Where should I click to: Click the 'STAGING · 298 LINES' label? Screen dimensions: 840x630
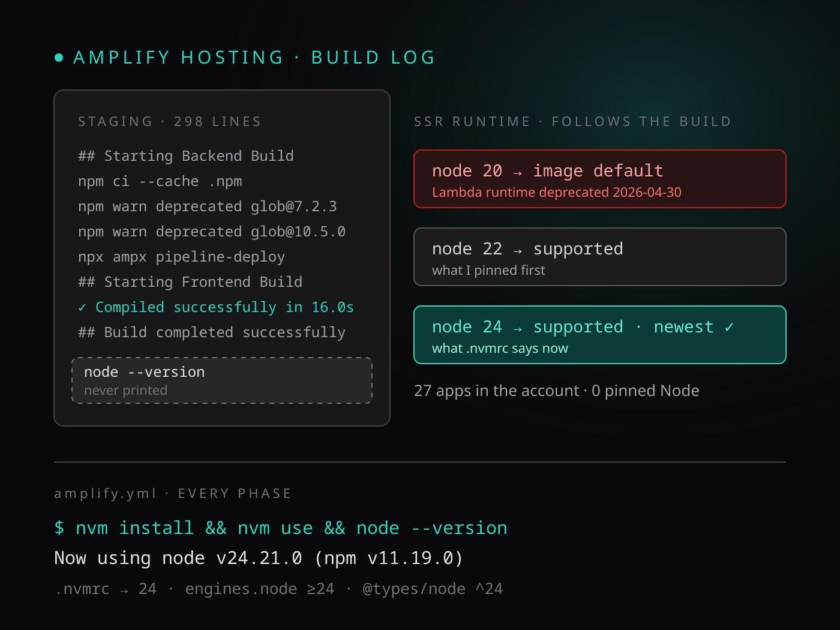(x=170, y=122)
